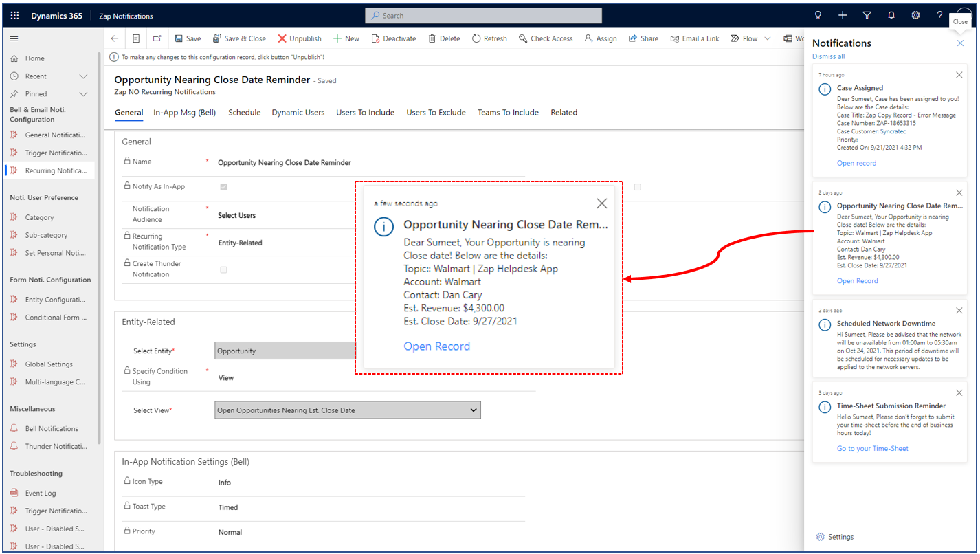This screenshot has width=980, height=554.
Task: Dismiss the Case Assigned notification card
Action: pyautogui.click(x=959, y=75)
